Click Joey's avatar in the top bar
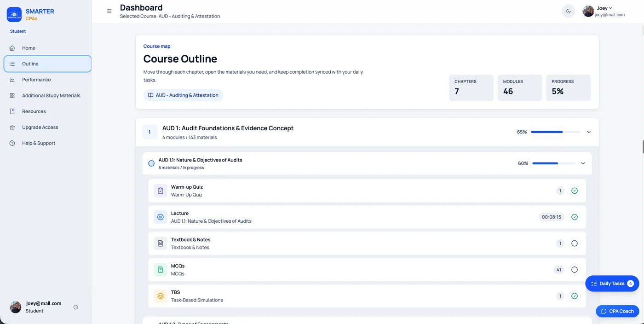This screenshot has width=644, height=324. pos(588,12)
